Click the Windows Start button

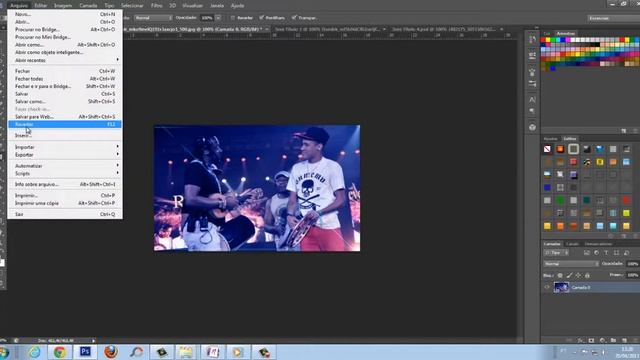tap(4, 352)
